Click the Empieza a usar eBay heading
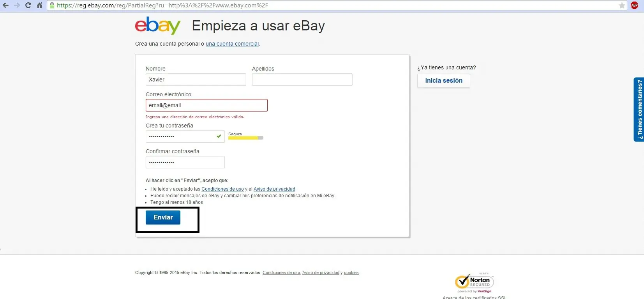This screenshot has width=644, height=299. [x=258, y=26]
